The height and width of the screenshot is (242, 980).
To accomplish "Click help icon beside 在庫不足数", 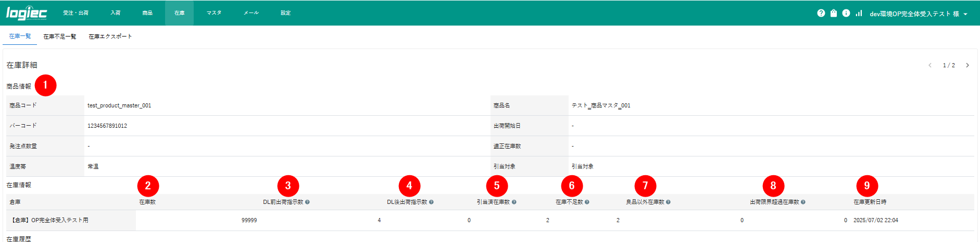I will (x=587, y=202).
